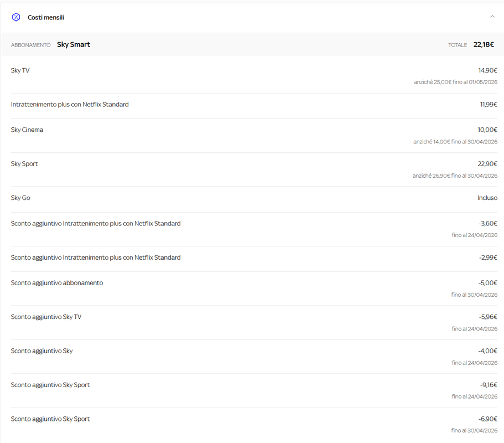Click note anziché 26,90€ fino al 30/04/2026
This screenshot has width=504, height=443.
pyautogui.click(x=455, y=176)
